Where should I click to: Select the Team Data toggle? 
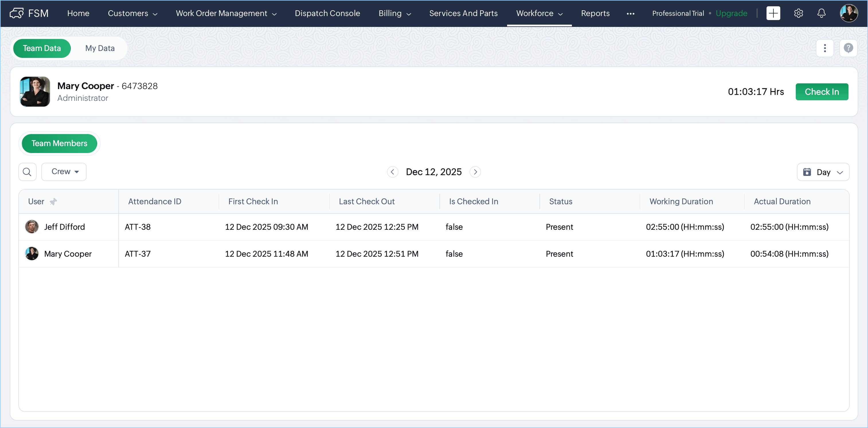42,48
